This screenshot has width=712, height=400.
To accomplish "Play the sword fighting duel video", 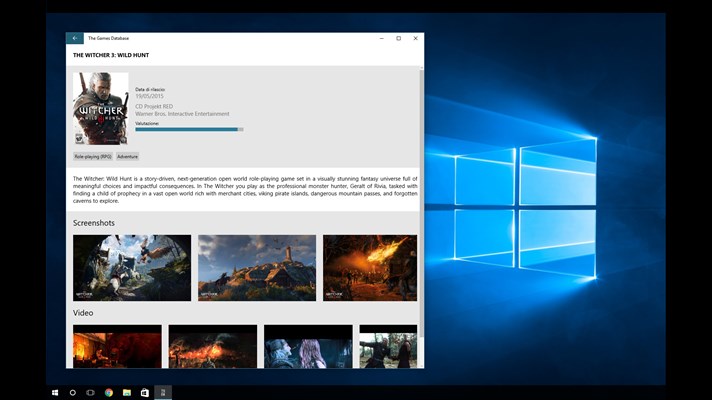I will 388,346.
